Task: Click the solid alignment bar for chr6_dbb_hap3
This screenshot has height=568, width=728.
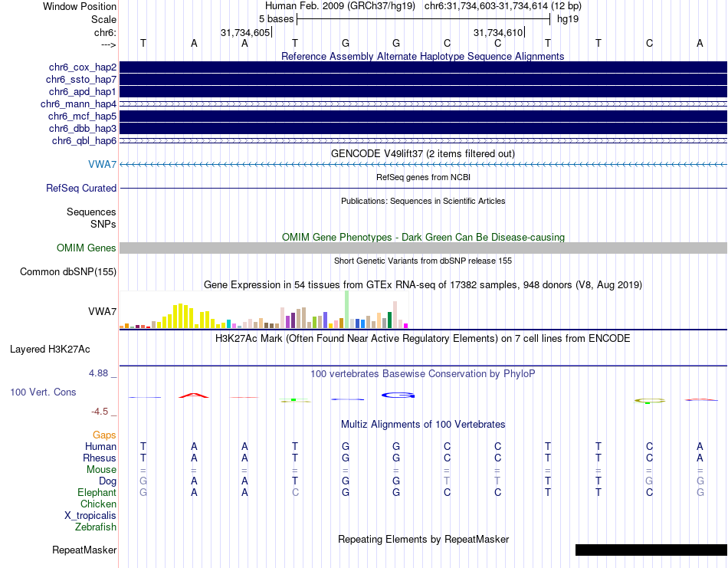Action: click(x=424, y=128)
